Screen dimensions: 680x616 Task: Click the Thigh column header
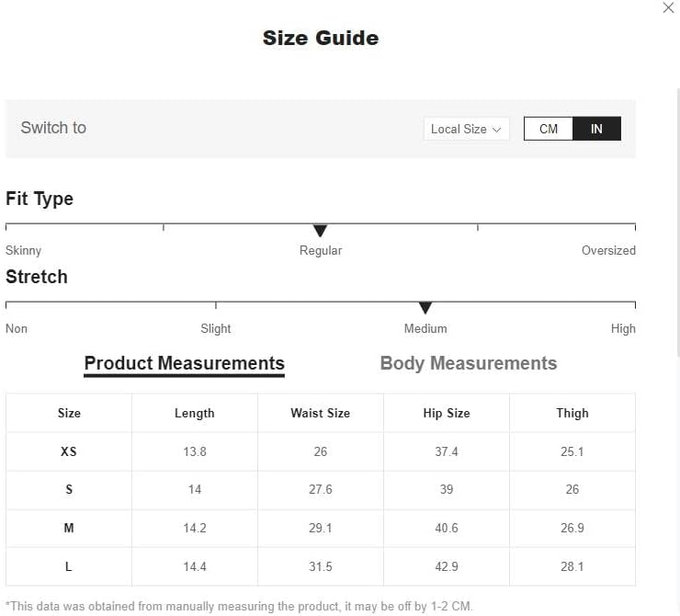click(x=572, y=413)
